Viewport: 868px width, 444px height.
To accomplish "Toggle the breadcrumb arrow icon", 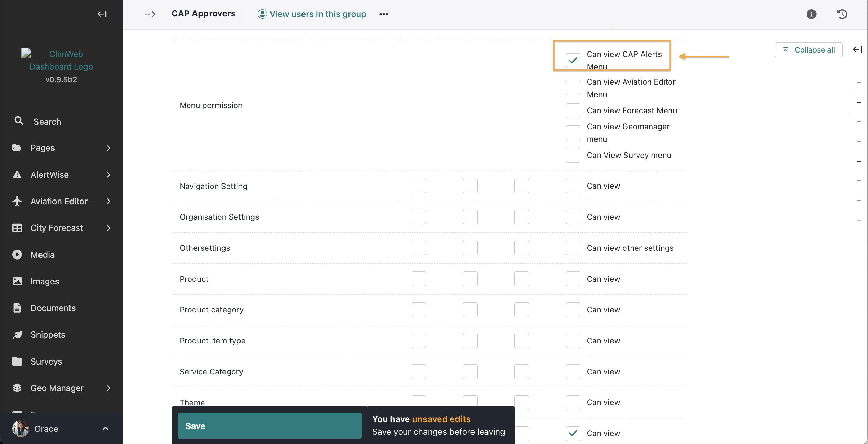I will point(150,14).
